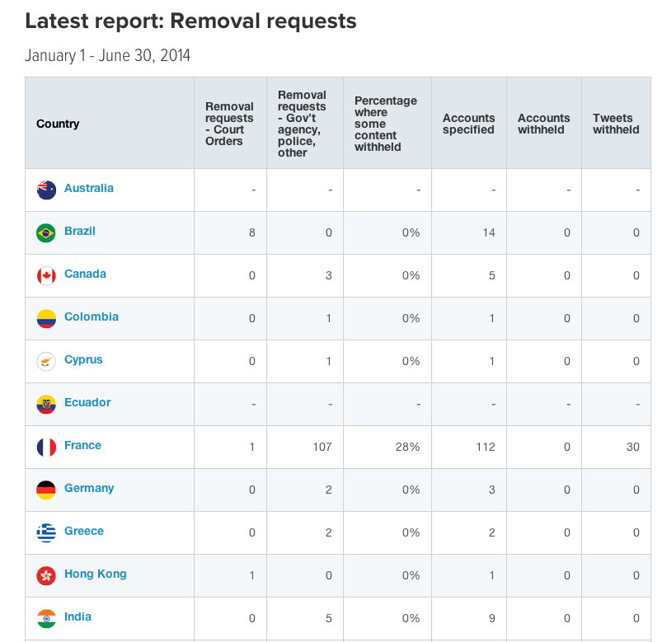Click the Tweets withheld column header

coord(616,124)
